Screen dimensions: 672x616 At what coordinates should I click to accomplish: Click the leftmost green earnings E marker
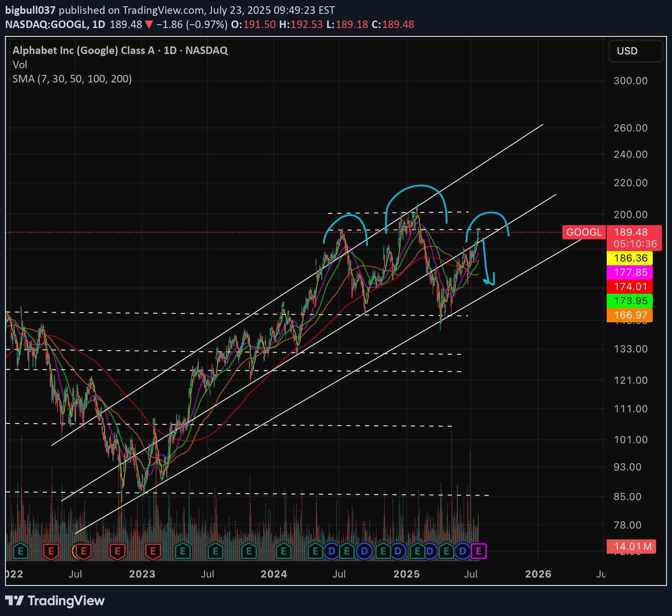click(21, 552)
